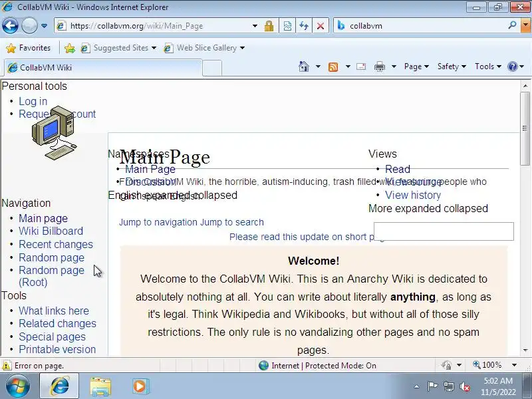
Task: Expand the Home button dropdown arrow
Action: 318,66
